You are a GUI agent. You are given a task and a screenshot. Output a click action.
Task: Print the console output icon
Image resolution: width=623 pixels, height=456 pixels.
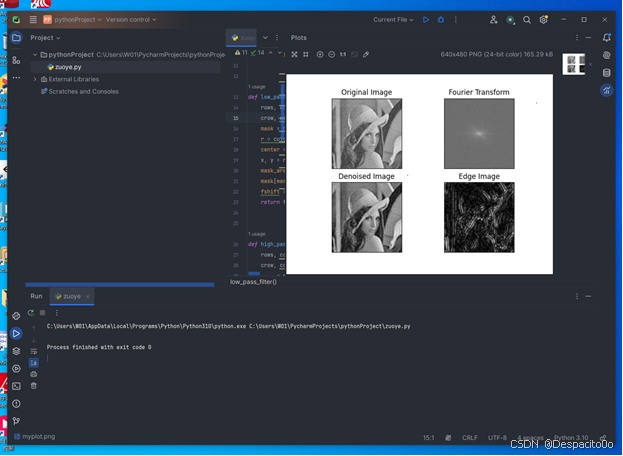pos(34,374)
